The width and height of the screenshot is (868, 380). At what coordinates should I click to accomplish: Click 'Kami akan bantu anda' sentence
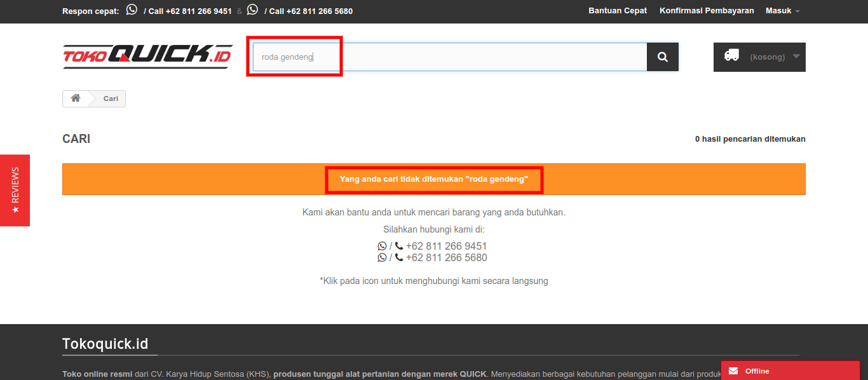(434, 212)
